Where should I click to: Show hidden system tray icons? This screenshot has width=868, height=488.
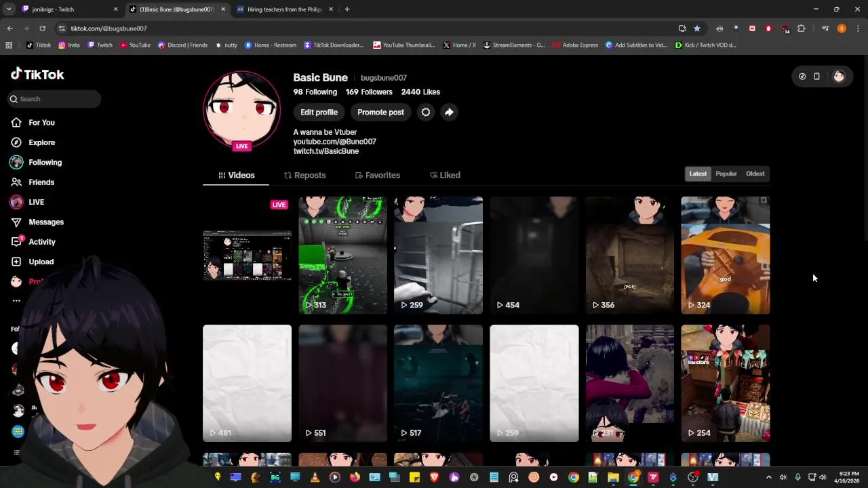(x=768, y=477)
